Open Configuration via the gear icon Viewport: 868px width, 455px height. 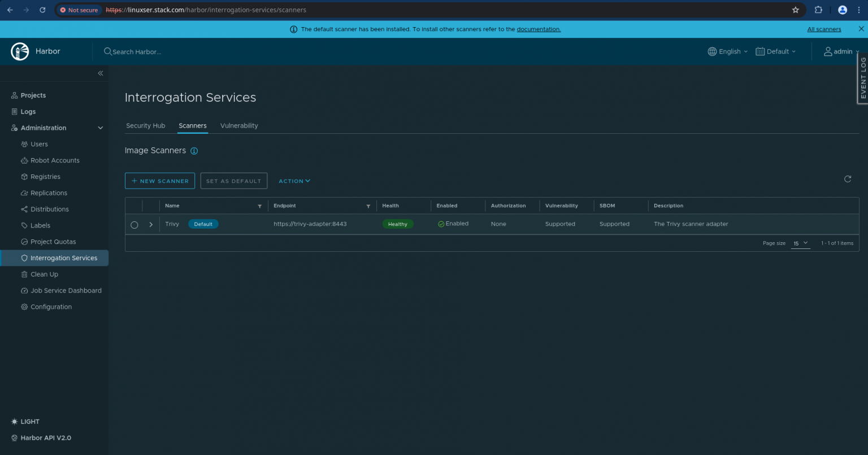coord(23,307)
